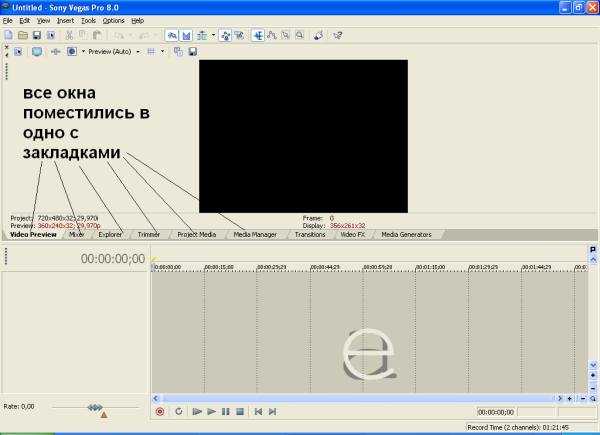Select the Video Preview tab
Viewport: 600px width, 435px height.
[33, 235]
